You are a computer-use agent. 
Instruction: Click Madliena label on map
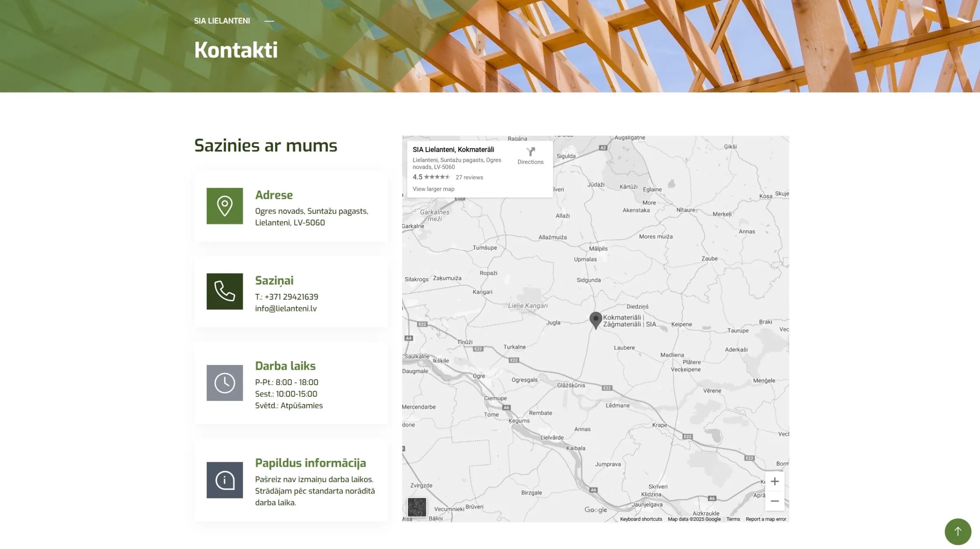[x=672, y=355]
